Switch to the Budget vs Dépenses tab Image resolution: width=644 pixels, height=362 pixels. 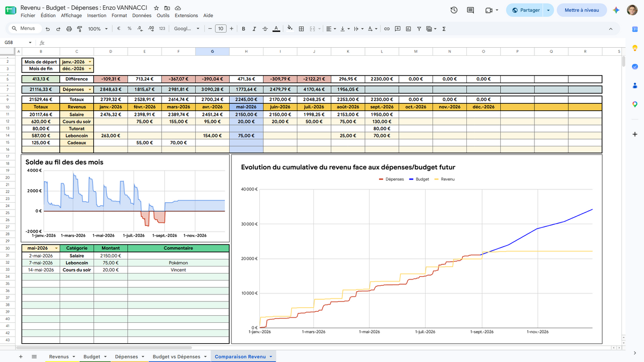coord(179,357)
